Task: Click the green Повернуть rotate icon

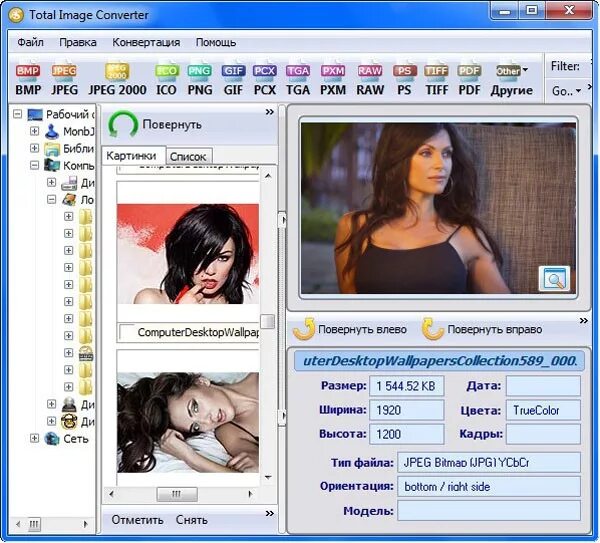Action: point(123,124)
